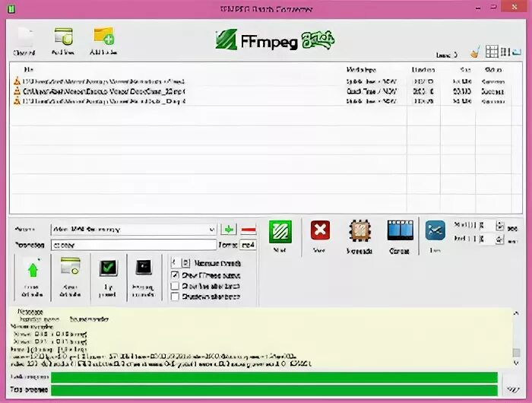Viewport: 532px width, 403px height.
Task: Click the Status column header
Action: [494, 70]
